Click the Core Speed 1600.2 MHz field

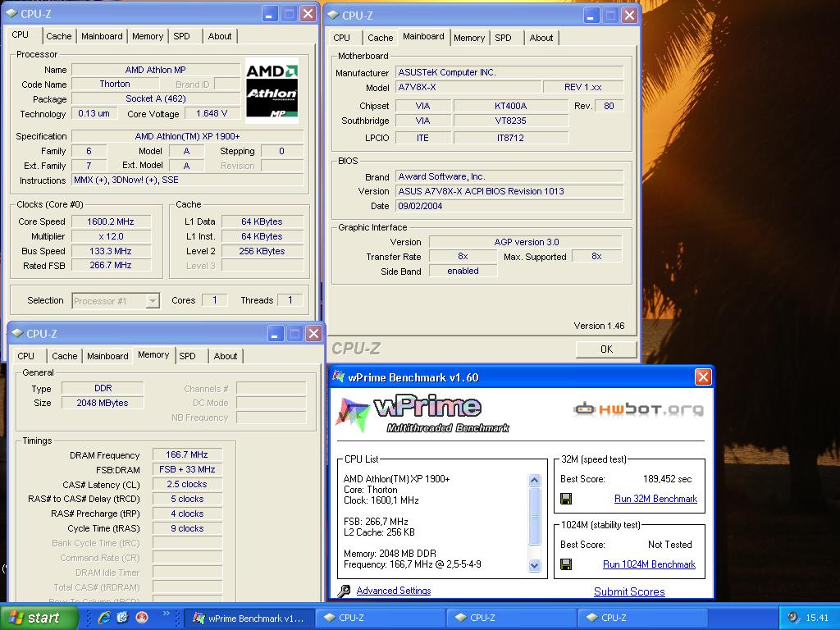click(x=111, y=221)
